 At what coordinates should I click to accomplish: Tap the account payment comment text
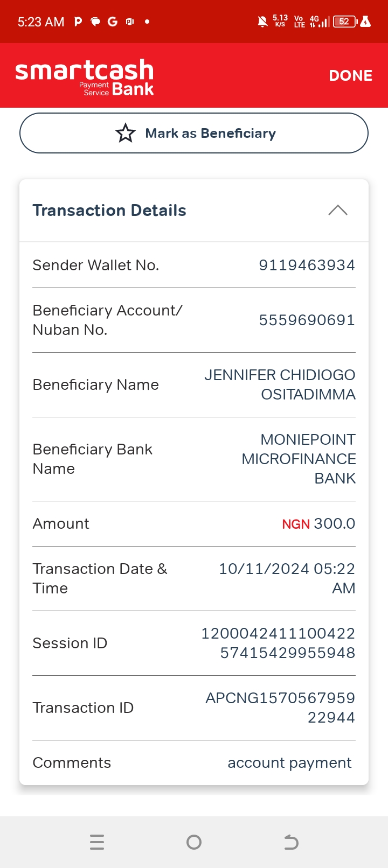(x=289, y=762)
